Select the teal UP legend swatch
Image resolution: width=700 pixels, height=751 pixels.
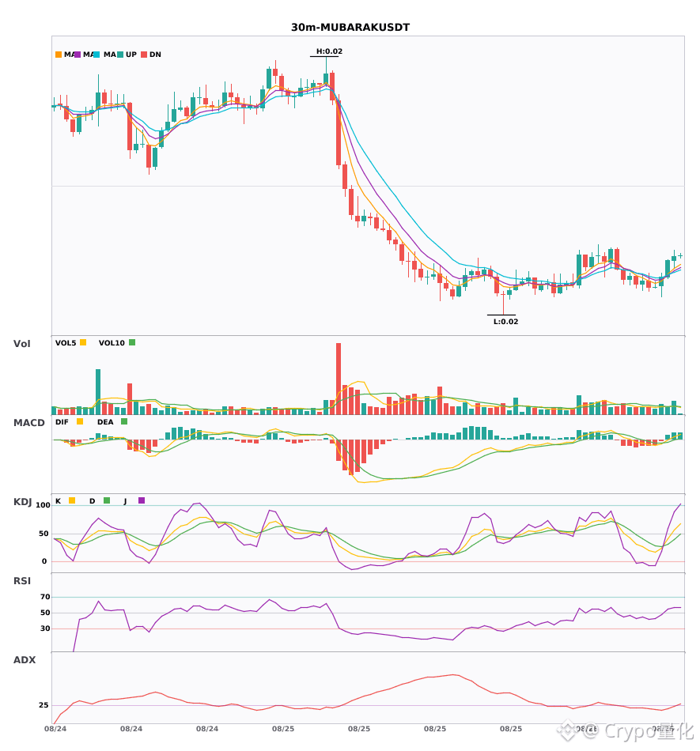coord(120,55)
